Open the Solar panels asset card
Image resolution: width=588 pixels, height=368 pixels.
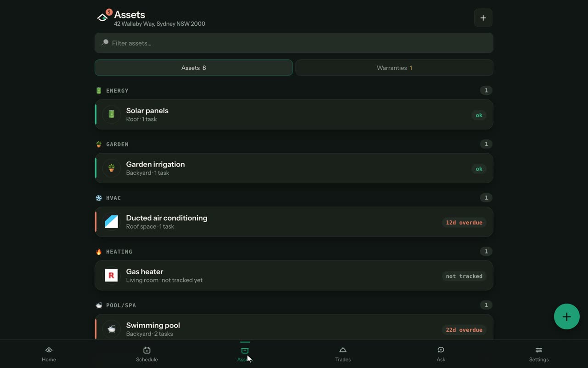click(x=294, y=115)
